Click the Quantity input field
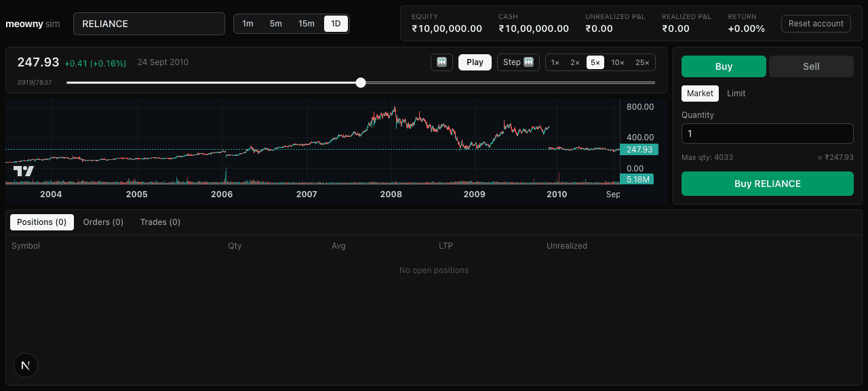 point(768,133)
